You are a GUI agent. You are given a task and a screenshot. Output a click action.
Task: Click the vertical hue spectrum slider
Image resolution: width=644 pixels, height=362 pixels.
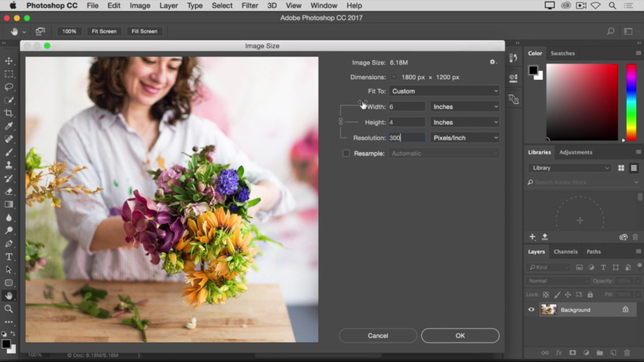(x=631, y=102)
